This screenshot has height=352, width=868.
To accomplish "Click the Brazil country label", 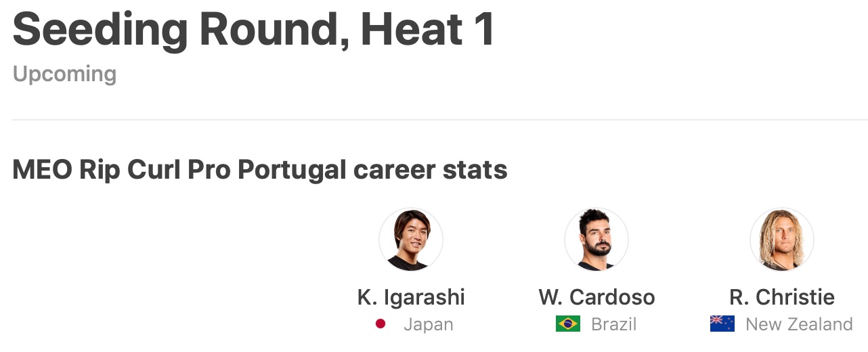I will click(x=613, y=325).
